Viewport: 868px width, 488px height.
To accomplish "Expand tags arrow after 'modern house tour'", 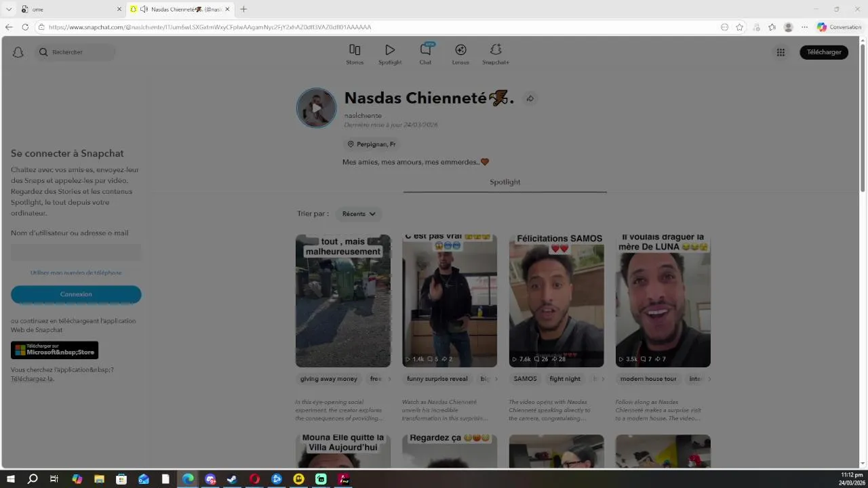I will 709,379.
